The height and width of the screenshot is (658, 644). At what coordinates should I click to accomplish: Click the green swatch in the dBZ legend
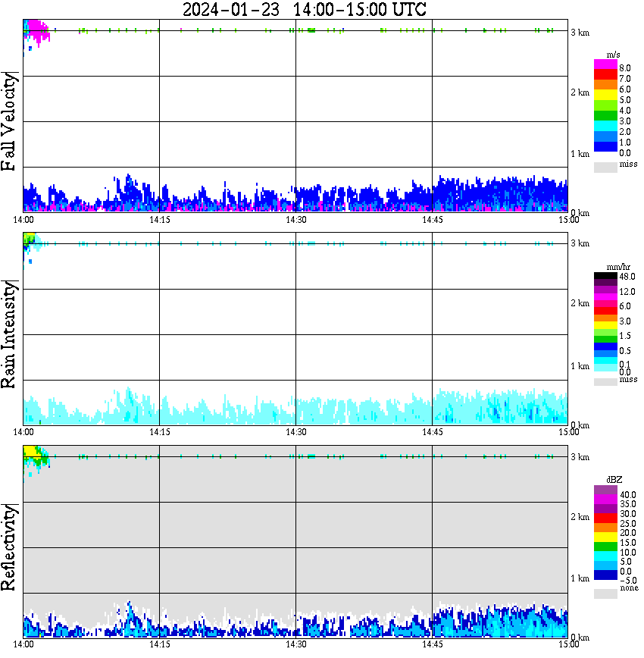pyautogui.click(x=605, y=547)
